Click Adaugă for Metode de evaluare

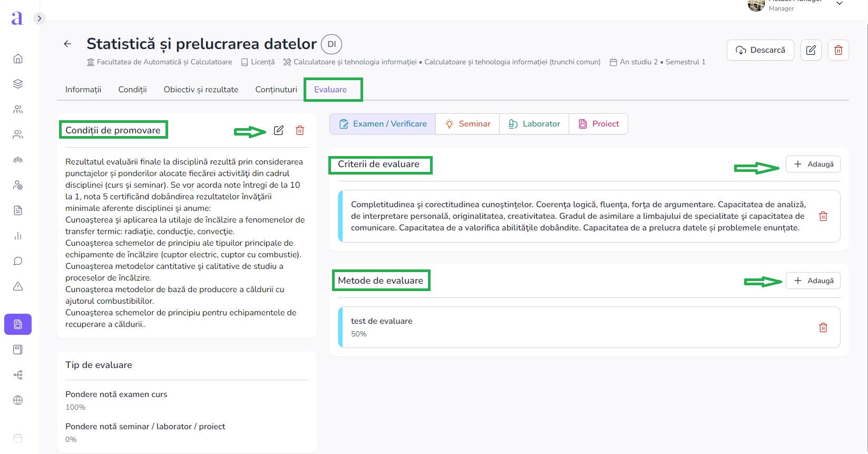click(813, 281)
